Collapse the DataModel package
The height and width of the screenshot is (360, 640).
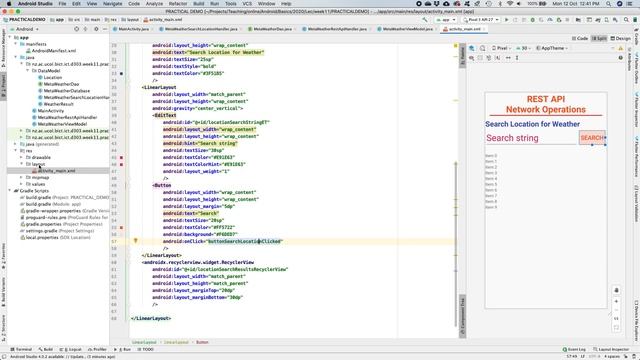(x=28, y=71)
